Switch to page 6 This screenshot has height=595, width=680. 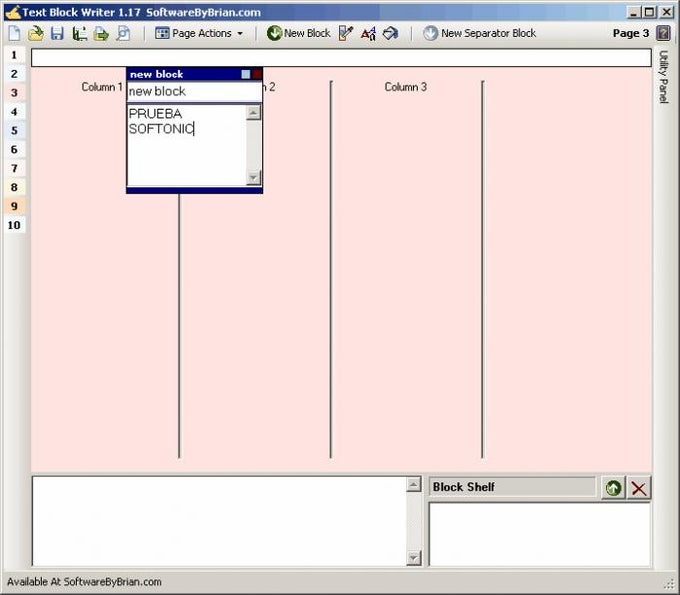coord(14,150)
